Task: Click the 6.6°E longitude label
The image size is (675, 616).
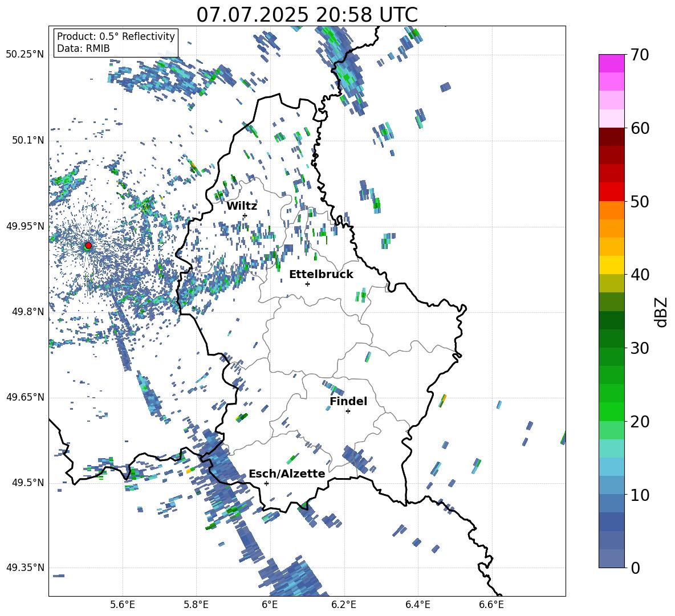Action: coord(491,605)
